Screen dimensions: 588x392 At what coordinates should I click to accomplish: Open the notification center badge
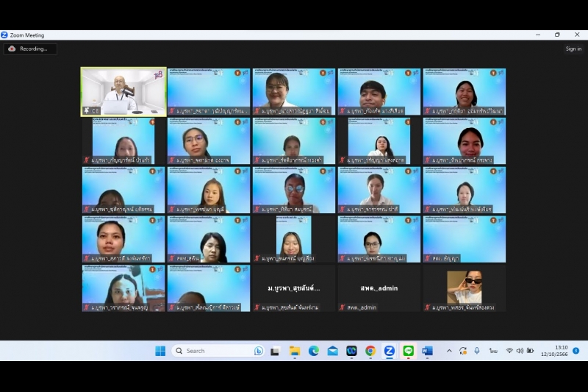(x=576, y=351)
